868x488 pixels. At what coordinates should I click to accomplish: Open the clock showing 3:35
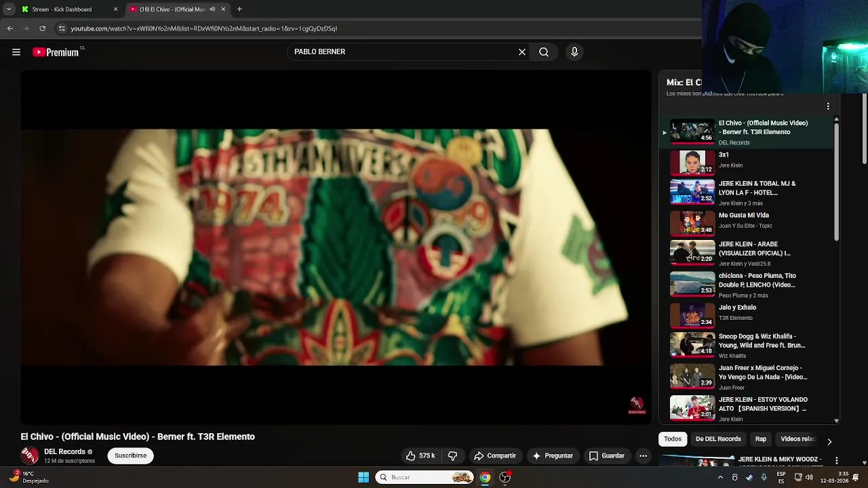pyautogui.click(x=834, y=477)
